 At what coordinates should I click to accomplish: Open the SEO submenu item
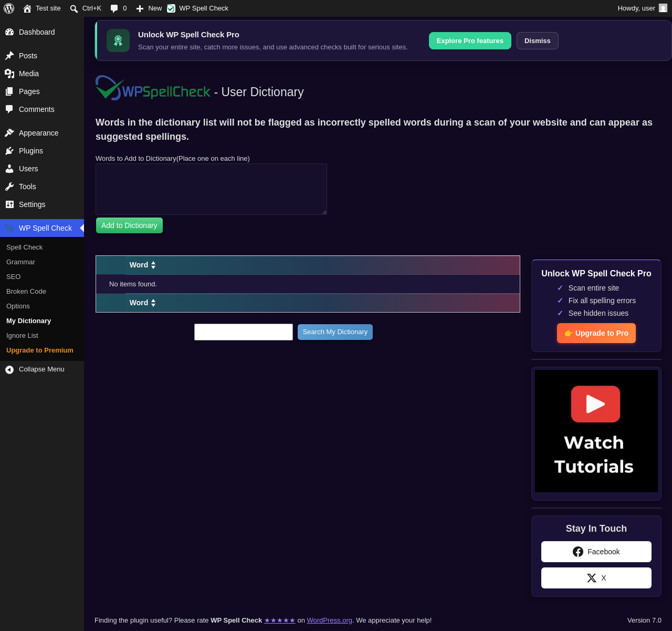(x=14, y=276)
